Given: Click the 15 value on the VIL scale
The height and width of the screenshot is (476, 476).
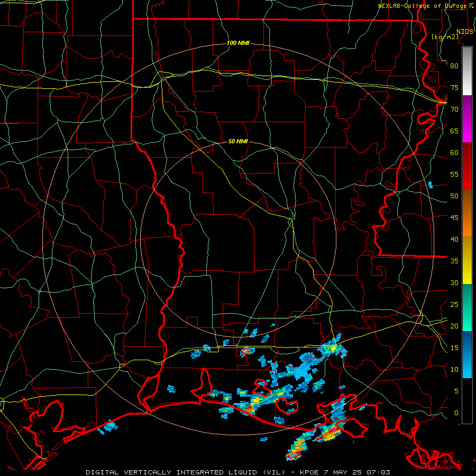Looking at the screenshot, I should pyautogui.click(x=454, y=348).
